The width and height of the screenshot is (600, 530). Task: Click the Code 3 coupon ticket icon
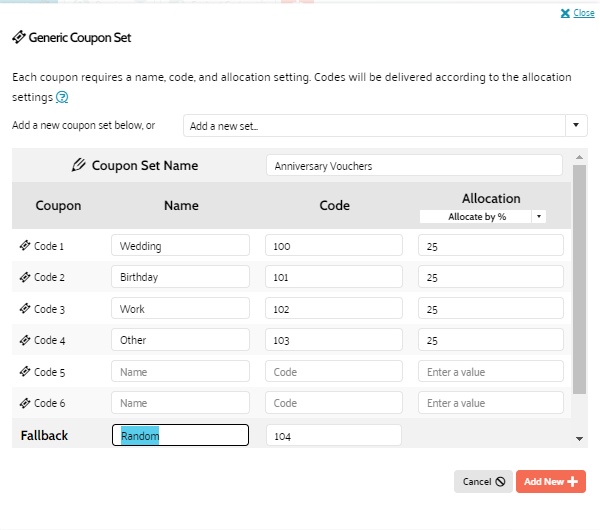coord(24,309)
